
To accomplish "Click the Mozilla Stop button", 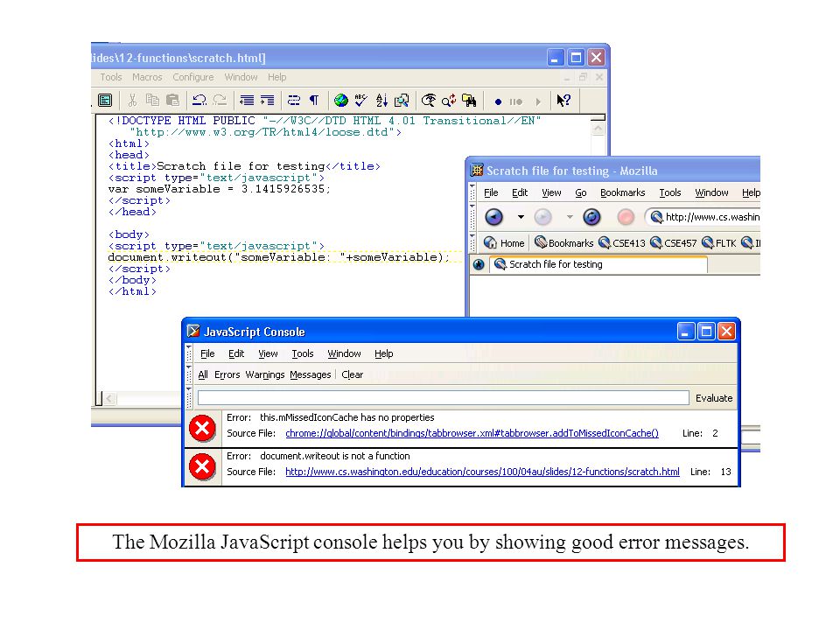I will (x=625, y=217).
